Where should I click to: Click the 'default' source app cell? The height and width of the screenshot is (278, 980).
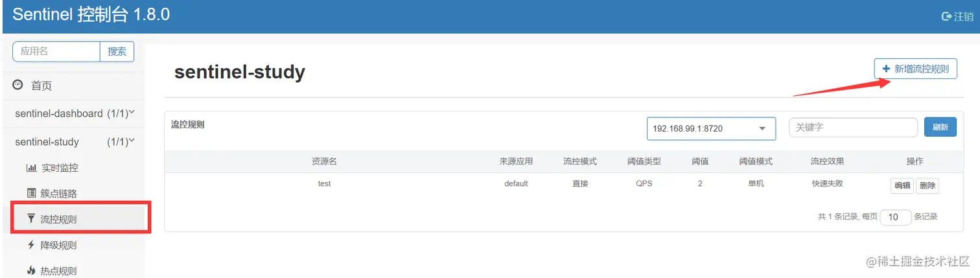(516, 183)
